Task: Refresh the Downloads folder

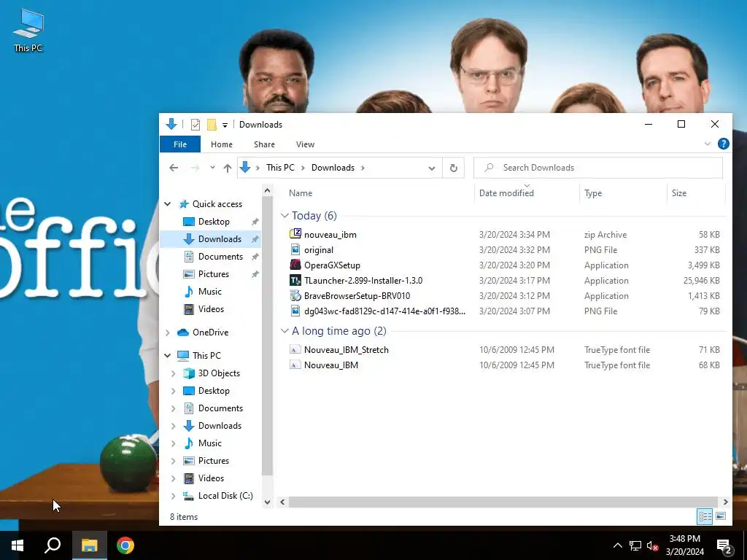Action: click(x=454, y=168)
